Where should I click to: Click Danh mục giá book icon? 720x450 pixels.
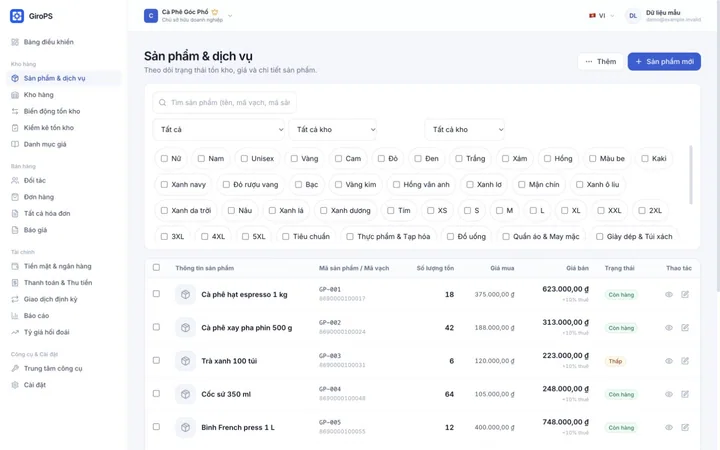(x=15, y=145)
